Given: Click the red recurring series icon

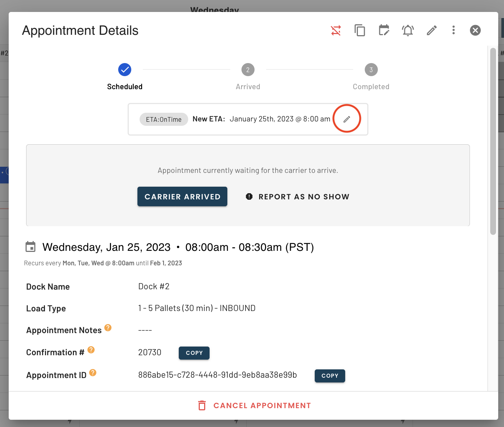Looking at the screenshot, I should (x=336, y=30).
